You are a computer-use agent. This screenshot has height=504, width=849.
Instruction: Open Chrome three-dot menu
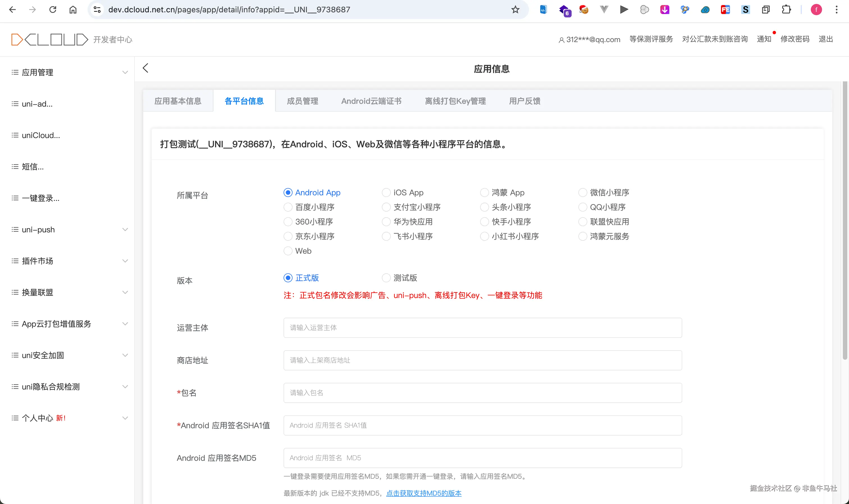[836, 10]
